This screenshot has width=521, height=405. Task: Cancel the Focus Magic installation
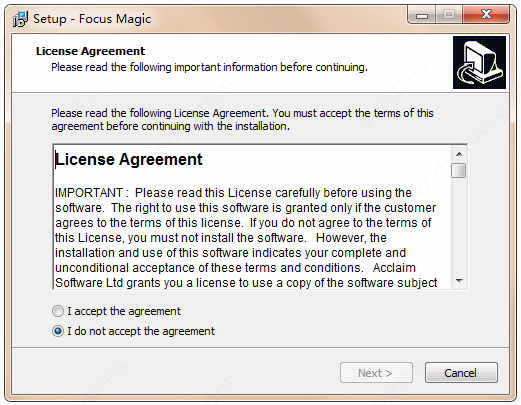pos(461,373)
